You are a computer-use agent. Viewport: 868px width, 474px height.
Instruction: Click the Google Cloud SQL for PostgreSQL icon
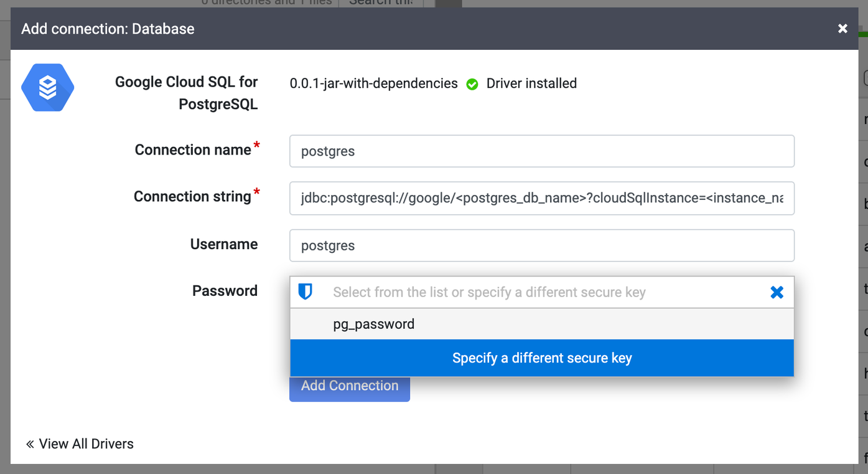(x=47, y=87)
